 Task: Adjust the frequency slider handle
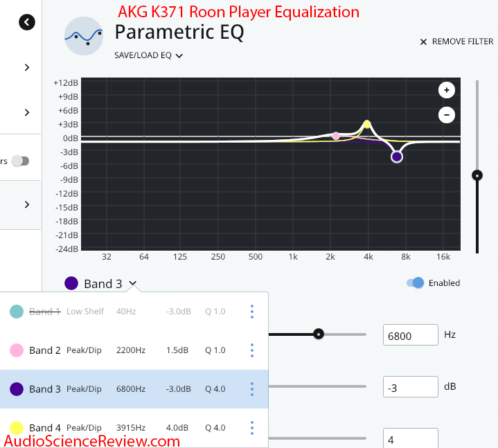pos(319,334)
